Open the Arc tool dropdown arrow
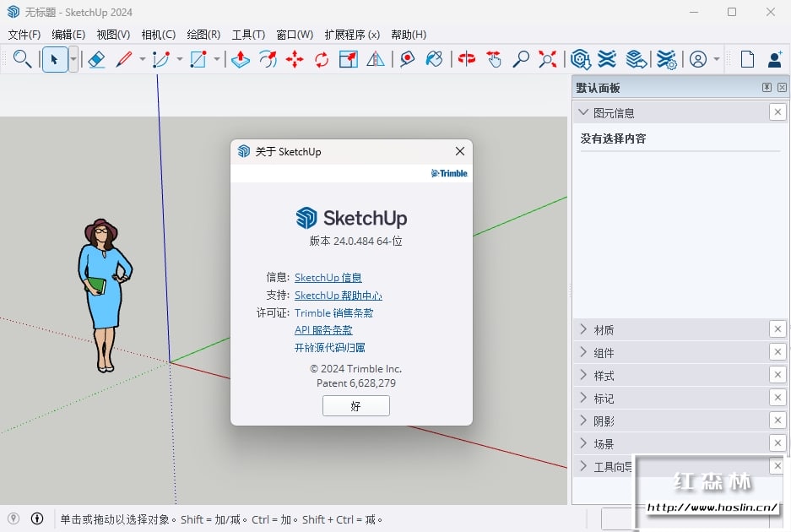Screen dimensions: 791x532 tap(180, 59)
